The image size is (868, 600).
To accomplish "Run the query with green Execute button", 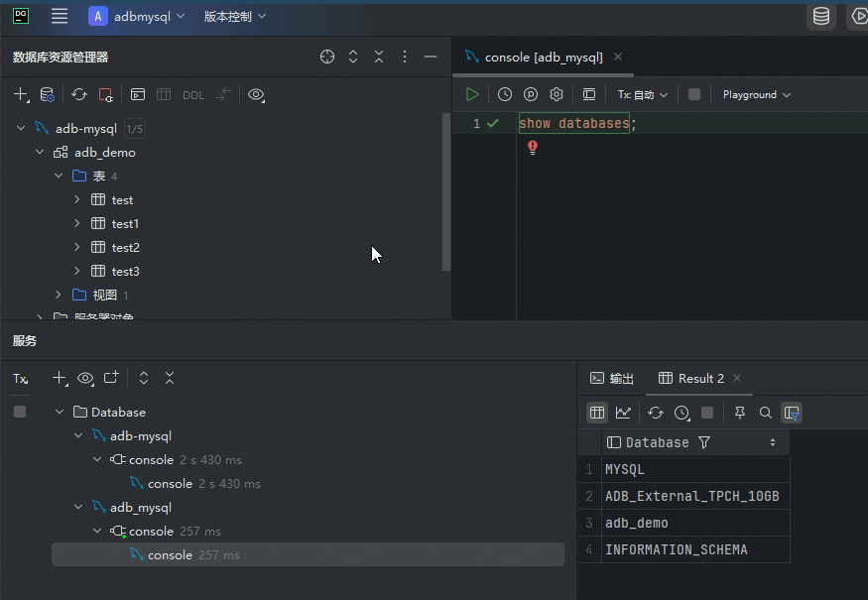I will pyautogui.click(x=472, y=94).
